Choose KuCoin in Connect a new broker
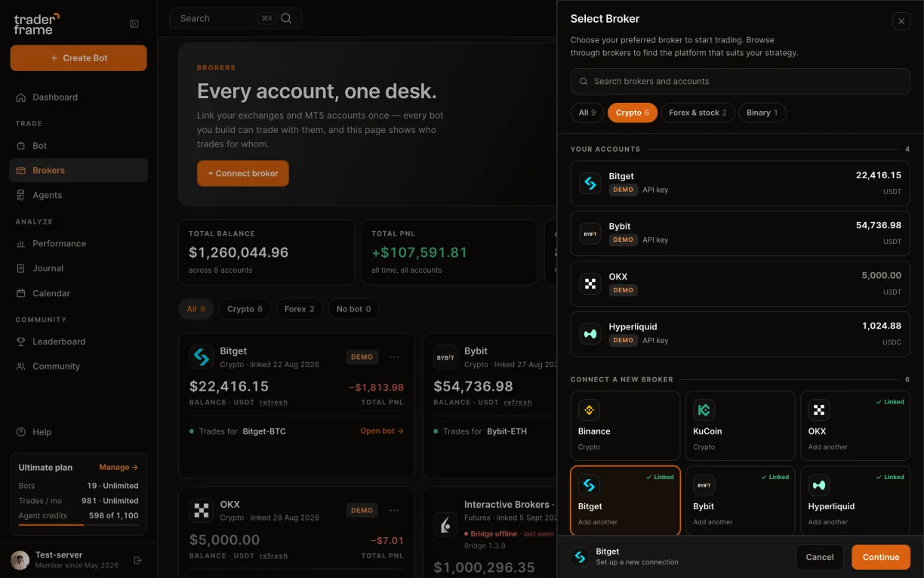The image size is (924, 578). coord(740,426)
